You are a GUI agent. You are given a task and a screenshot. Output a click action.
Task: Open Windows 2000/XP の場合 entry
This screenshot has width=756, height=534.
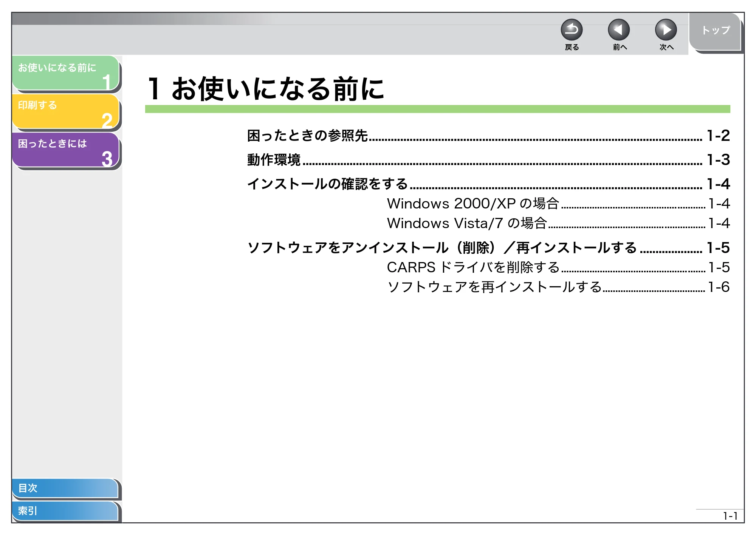click(x=558, y=204)
